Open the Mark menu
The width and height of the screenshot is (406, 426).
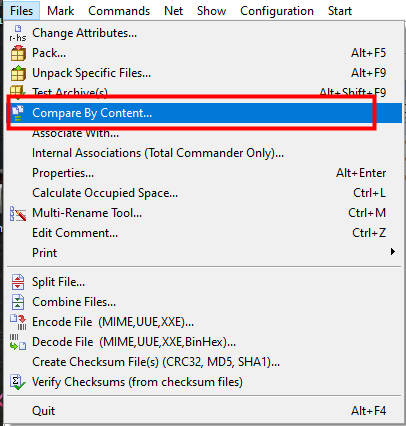pyautogui.click(x=61, y=11)
